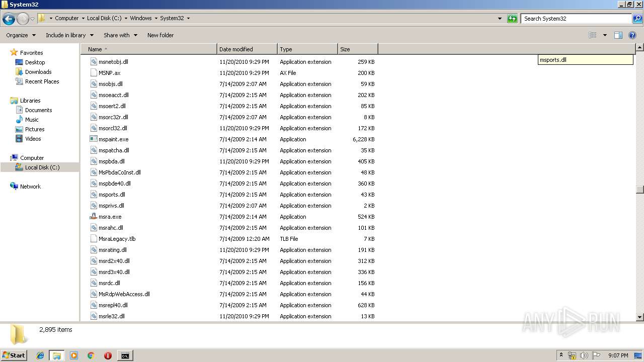The height and width of the screenshot is (362, 644).
Task: Sort by Date modified column
Action: [247, 49]
